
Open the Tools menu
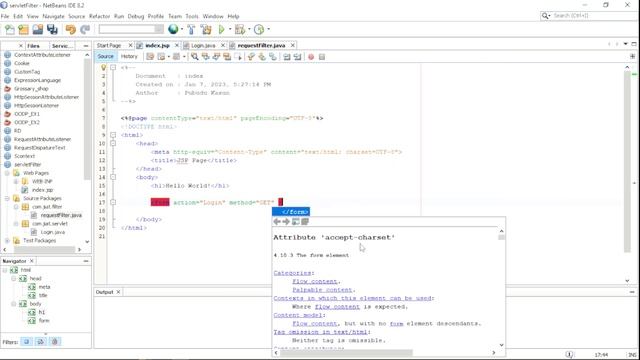[192, 16]
